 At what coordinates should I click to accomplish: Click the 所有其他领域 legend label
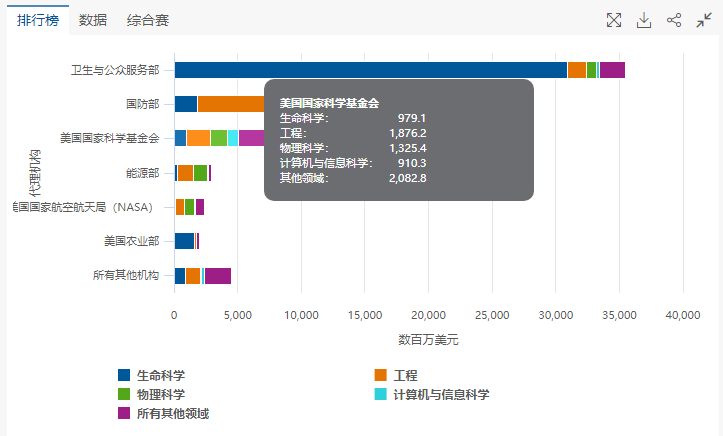coord(173,413)
